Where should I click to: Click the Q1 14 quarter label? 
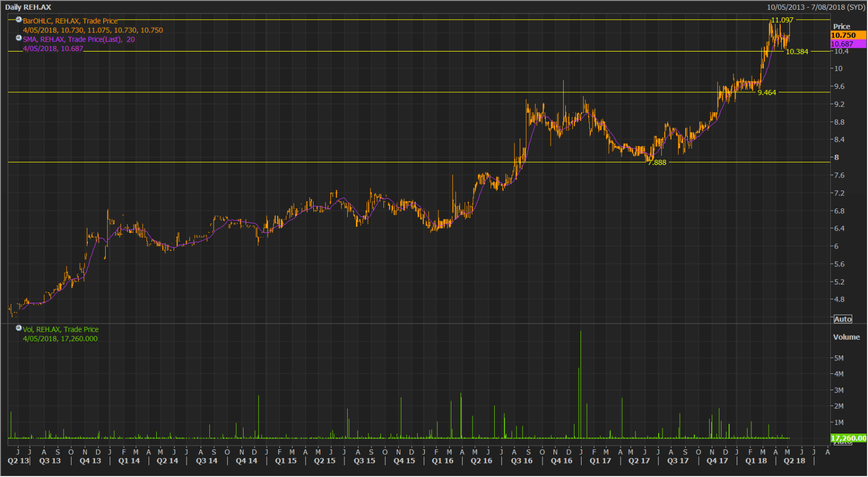[x=129, y=461]
